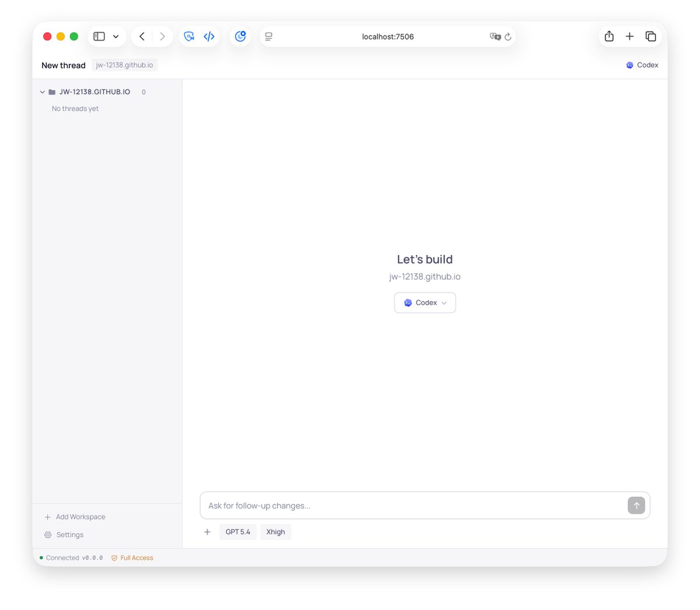Click the jw-12138.github.io subtitle under heading
The height and width of the screenshot is (610, 700).
(x=425, y=277)
